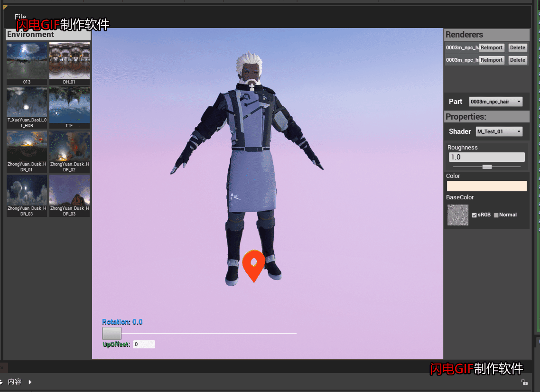This screenshot has height=392, width=540.
Task: Enable the Normal checkbox
Action: coord(496,215)
